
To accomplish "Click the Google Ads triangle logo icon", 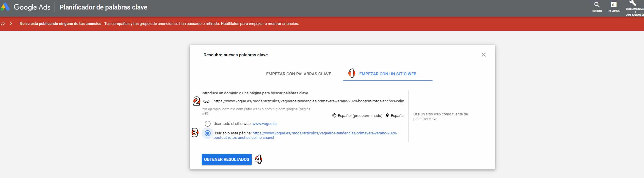I will (x=5, y=7).
